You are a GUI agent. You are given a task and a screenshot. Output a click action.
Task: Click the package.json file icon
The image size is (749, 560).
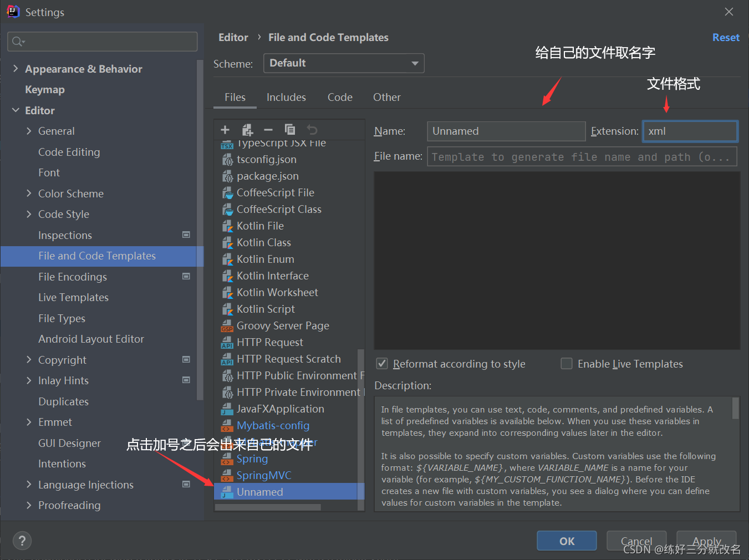227,176
